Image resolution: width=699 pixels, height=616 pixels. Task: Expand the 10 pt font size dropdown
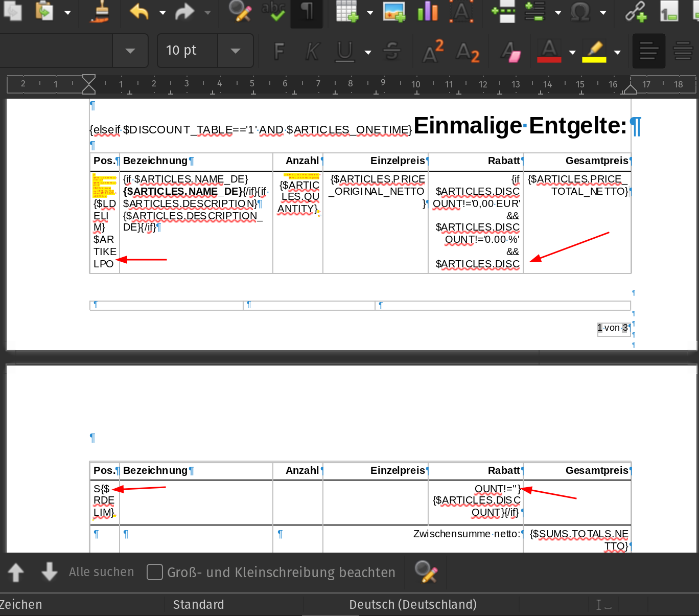point(236,51)
